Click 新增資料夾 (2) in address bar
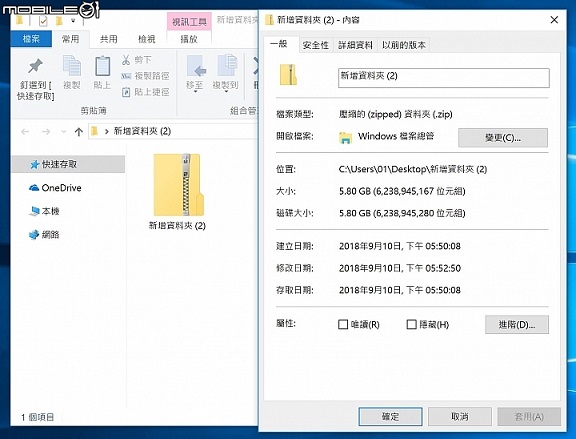 point(142,131)
